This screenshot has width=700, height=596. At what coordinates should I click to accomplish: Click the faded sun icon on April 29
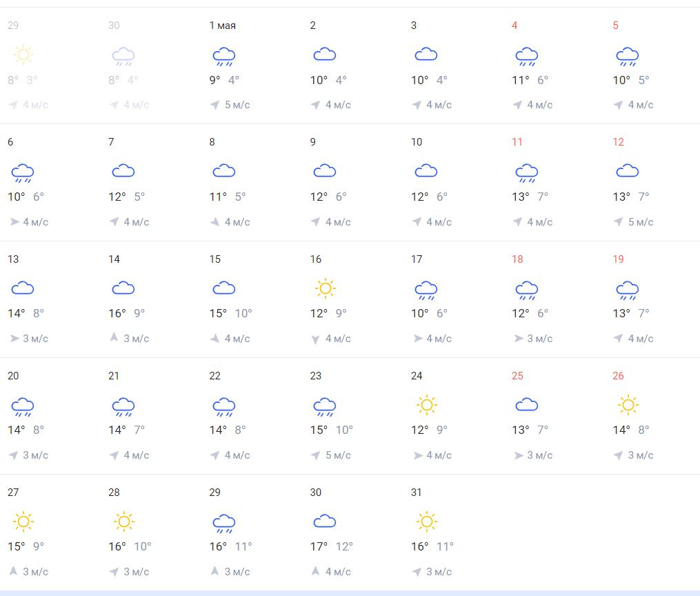pos(23,55)
